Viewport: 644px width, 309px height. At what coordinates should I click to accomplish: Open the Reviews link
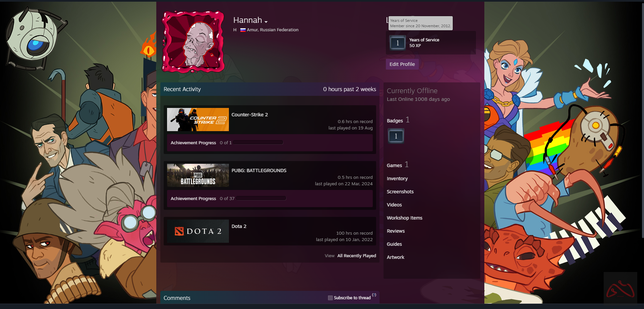click(396, 231)
